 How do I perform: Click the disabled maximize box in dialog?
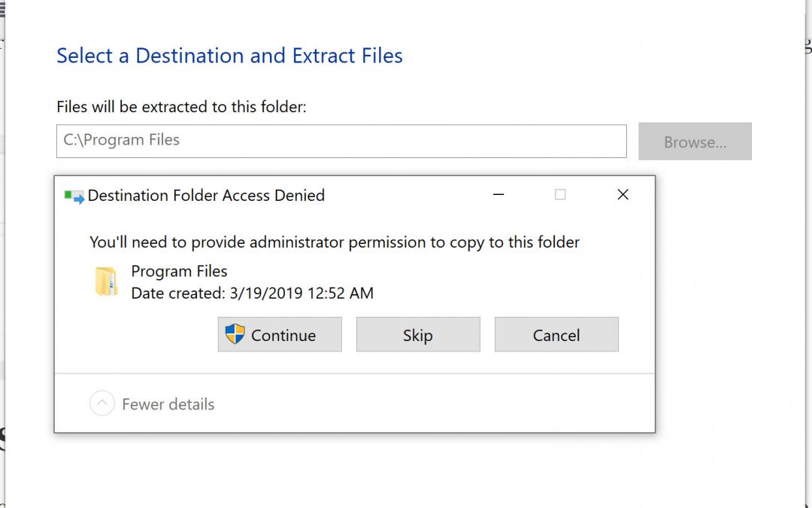(560, 195)
